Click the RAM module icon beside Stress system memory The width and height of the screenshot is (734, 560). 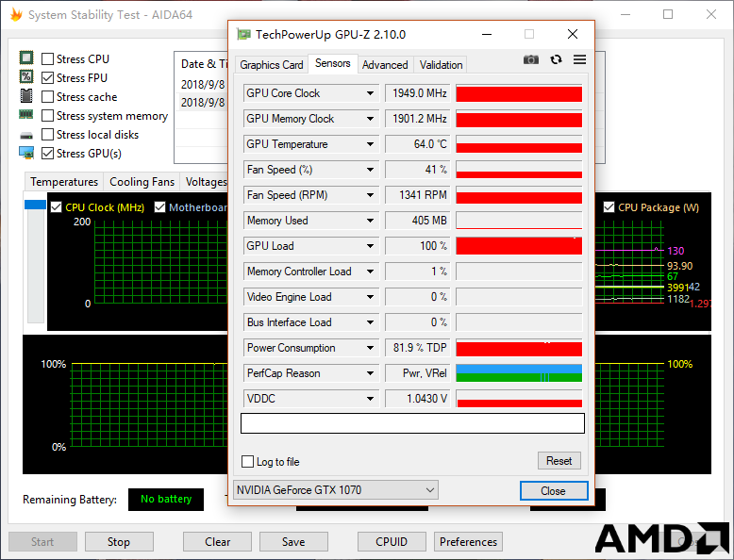(26, 115)
